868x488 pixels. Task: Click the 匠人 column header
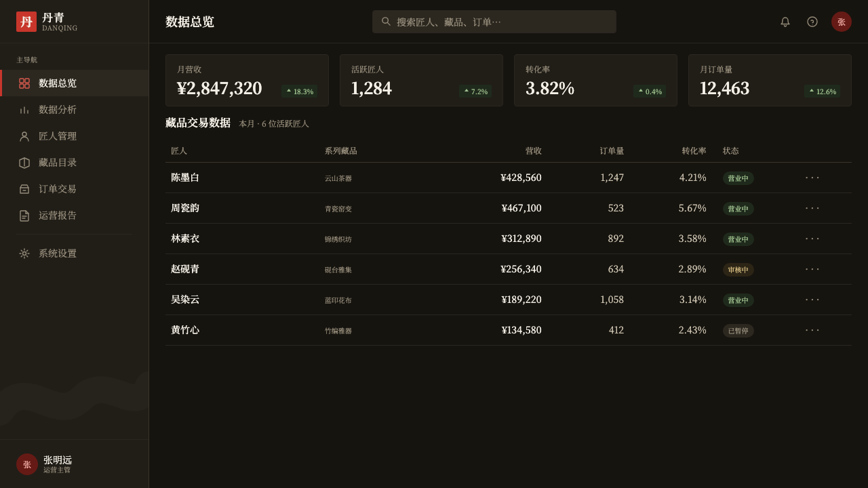(x=179, y=151)
